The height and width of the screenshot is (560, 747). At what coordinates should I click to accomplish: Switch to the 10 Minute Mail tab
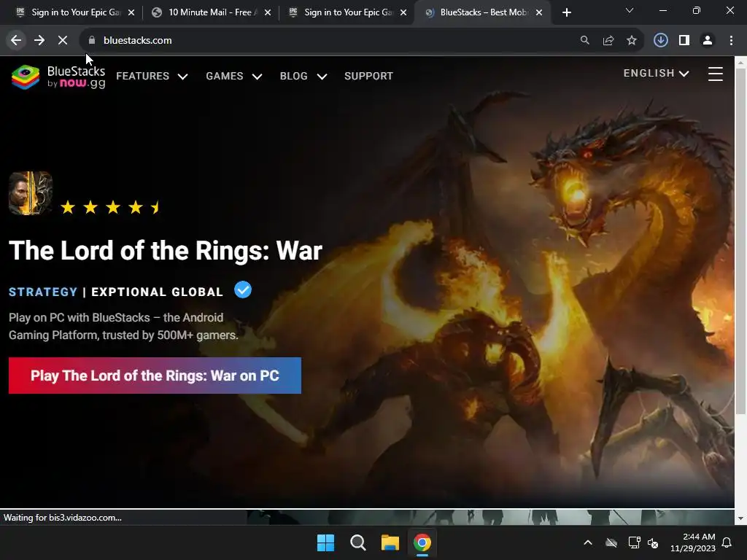coord(209,12)
